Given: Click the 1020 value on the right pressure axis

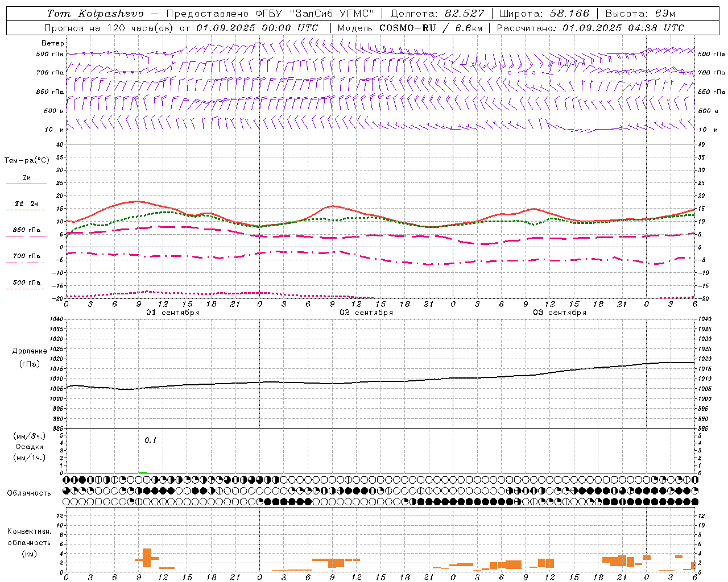Looking at the screenshot, I should pos(705,359).
